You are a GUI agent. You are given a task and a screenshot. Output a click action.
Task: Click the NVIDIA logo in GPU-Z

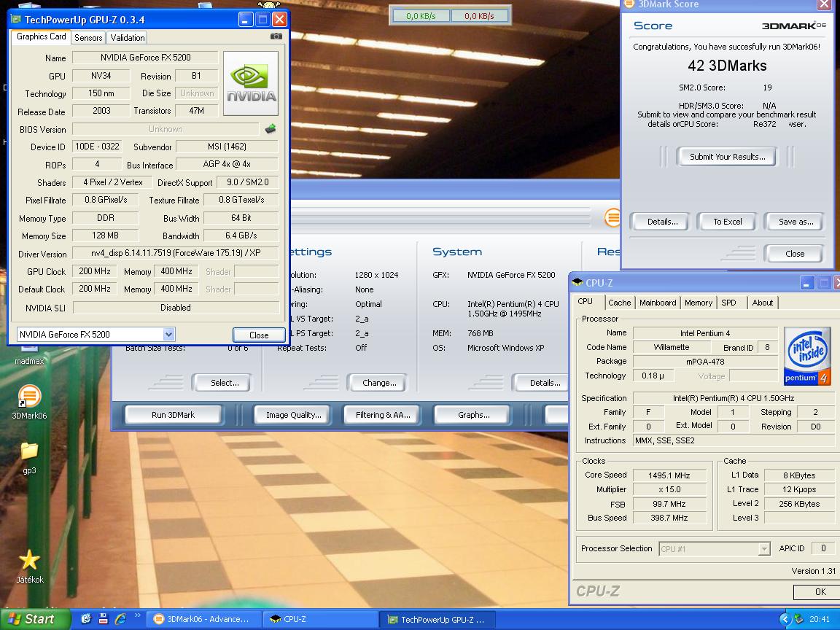251,83
